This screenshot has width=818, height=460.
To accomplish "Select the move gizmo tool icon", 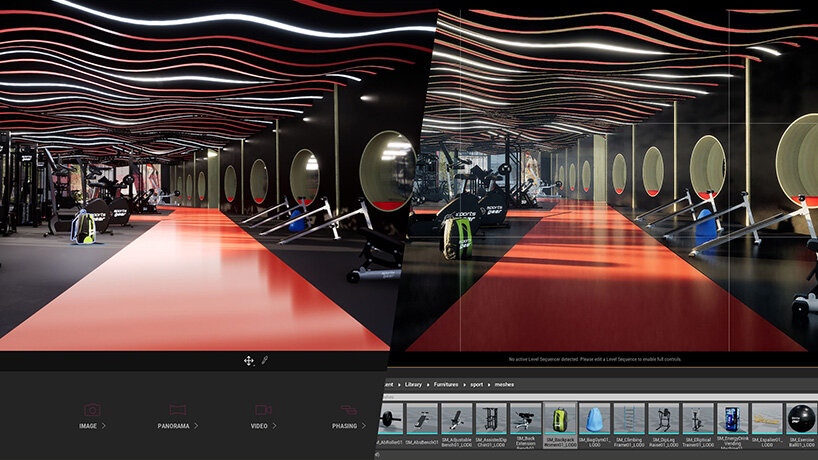I will coord(248,360).
